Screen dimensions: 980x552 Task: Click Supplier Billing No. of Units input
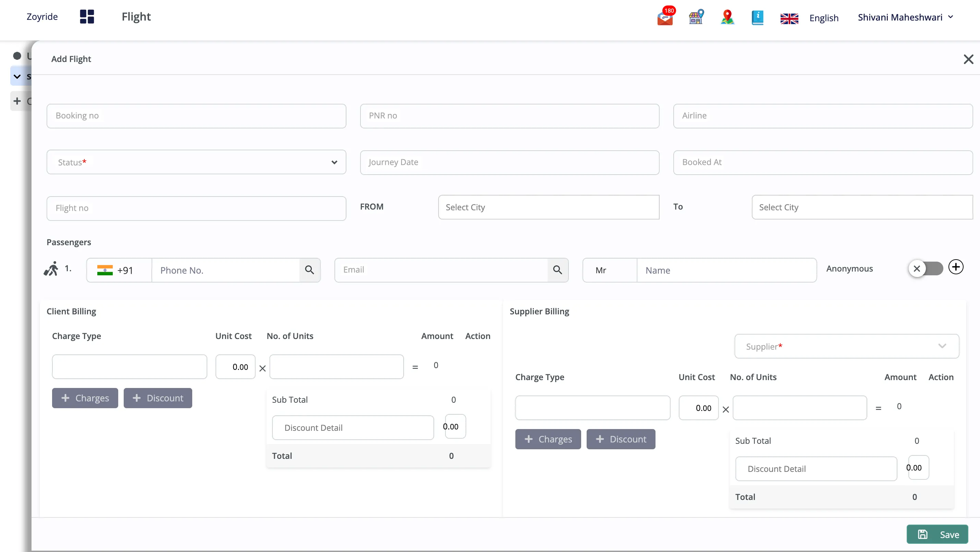pos(800,408)
